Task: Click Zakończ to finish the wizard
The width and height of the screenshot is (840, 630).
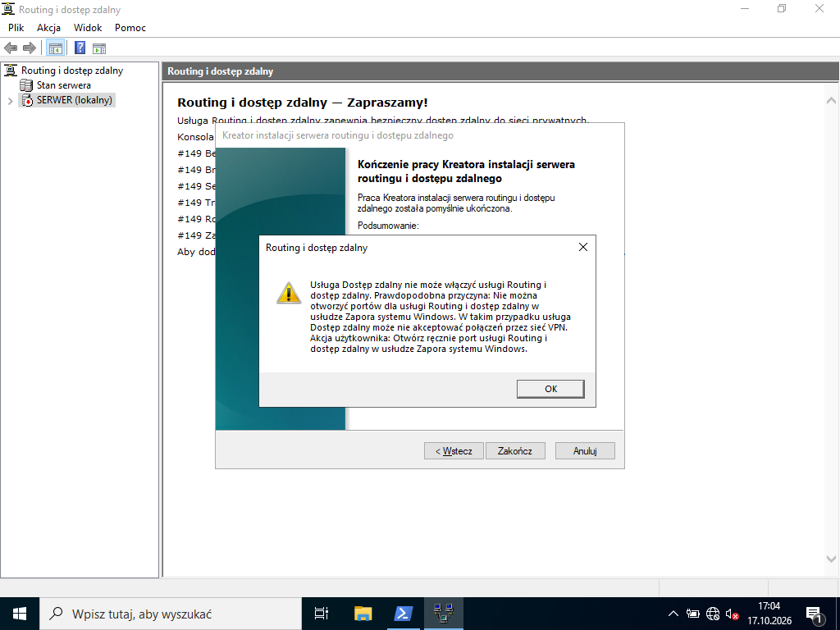Action: pos(515,451)
